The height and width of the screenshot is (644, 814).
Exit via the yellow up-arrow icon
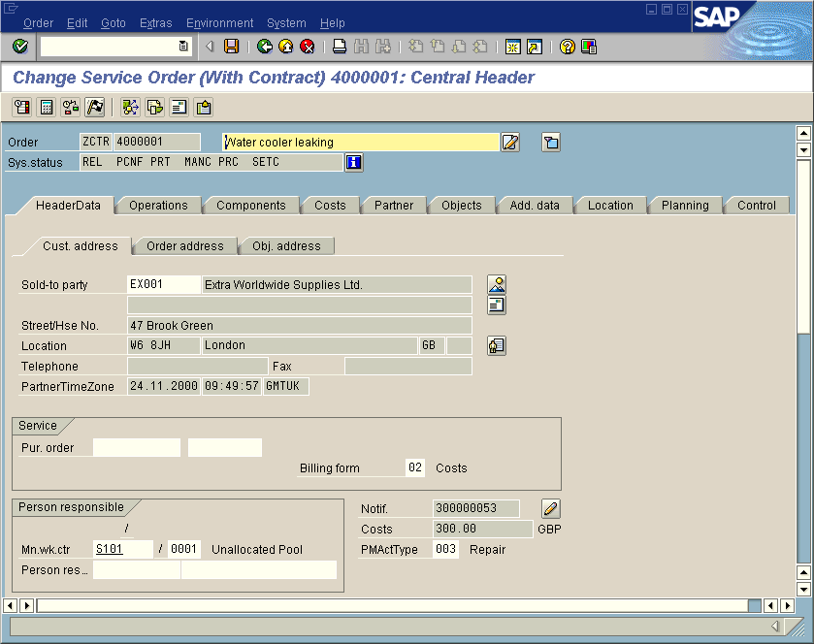(286, 47)
